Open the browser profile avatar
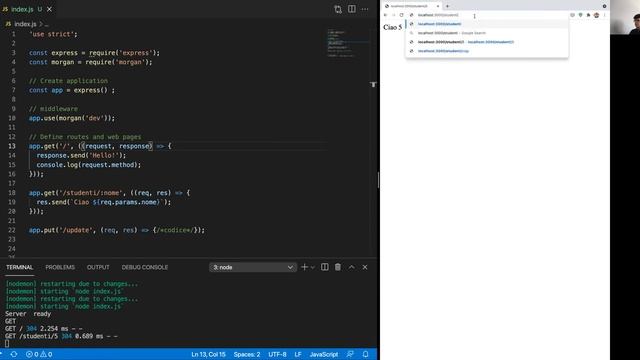 click(x=596, y=15)
